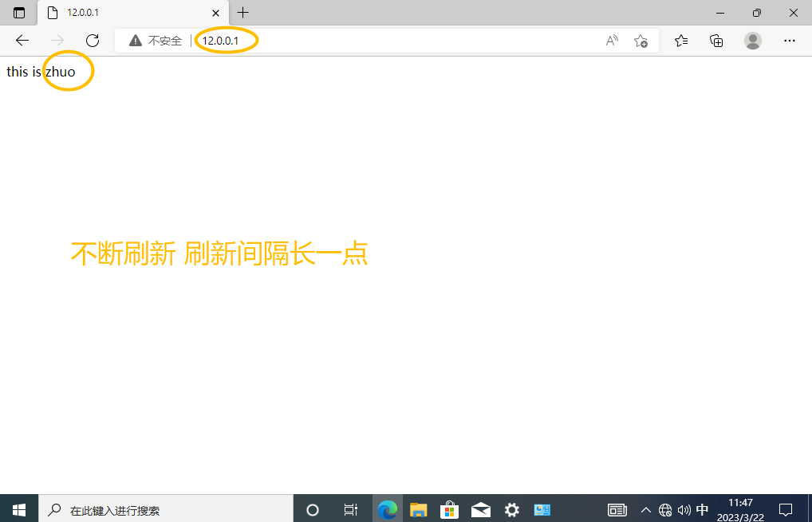The image size is (812, 522).
Task: Open the Favorites list
Action: 681,41
